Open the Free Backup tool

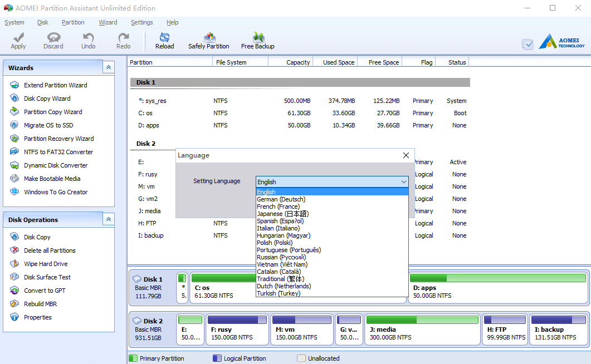(258, 41)
